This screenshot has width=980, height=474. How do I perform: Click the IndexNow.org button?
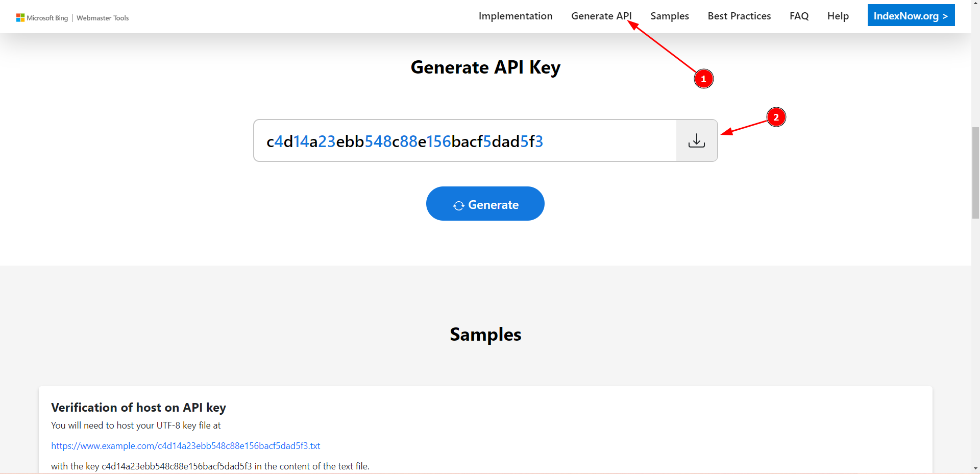coord(911,16)
